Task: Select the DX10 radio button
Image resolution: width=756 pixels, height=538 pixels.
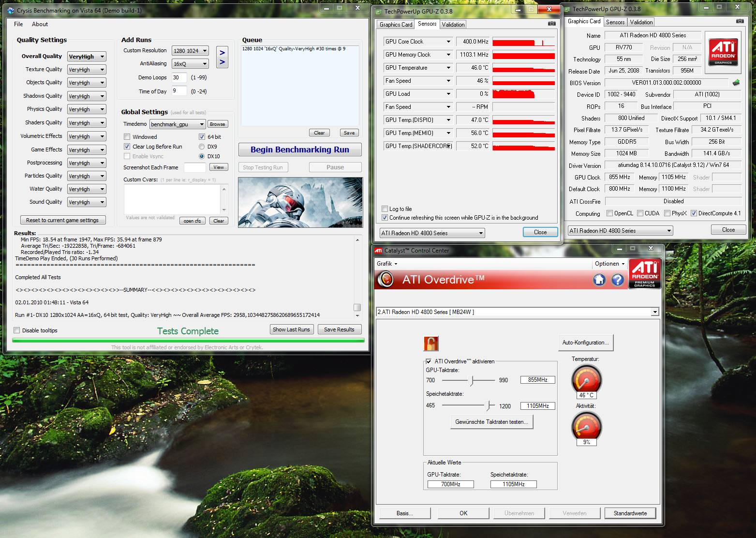Action: pyautogui.click(x=202, y=156)
